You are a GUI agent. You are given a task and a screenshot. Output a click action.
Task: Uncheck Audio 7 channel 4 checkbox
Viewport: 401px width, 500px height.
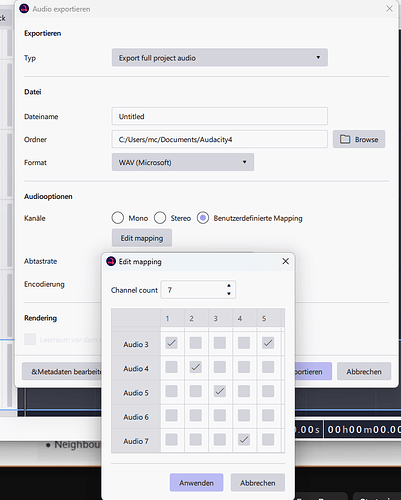pos(244,440)
